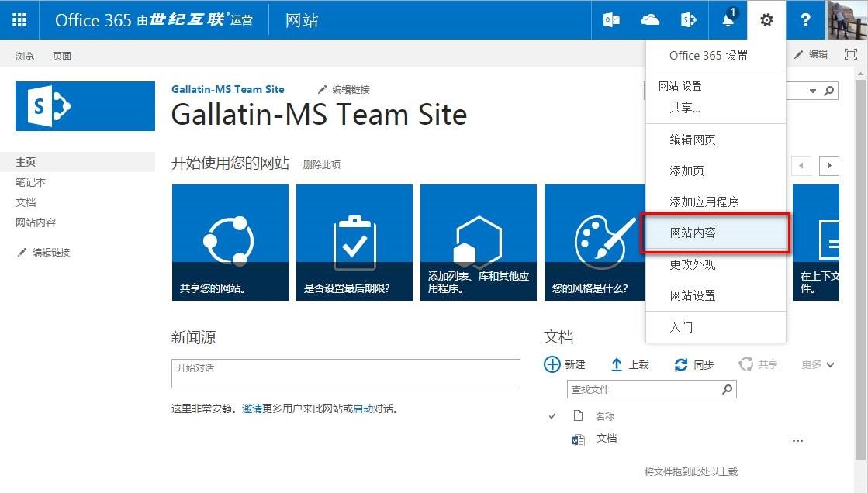Open the Word document named 文档
The height and width of the screenshot is (493, 868).
pos(606,438)
